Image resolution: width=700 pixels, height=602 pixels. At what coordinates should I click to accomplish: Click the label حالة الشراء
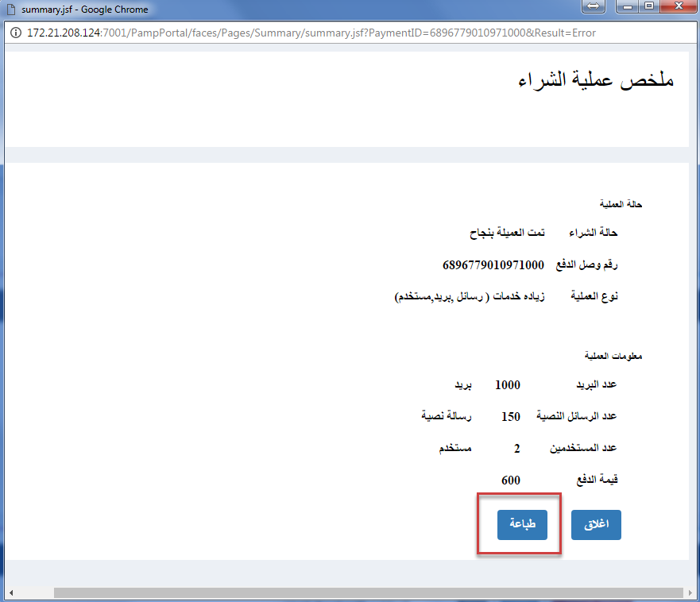click(594, 233)
